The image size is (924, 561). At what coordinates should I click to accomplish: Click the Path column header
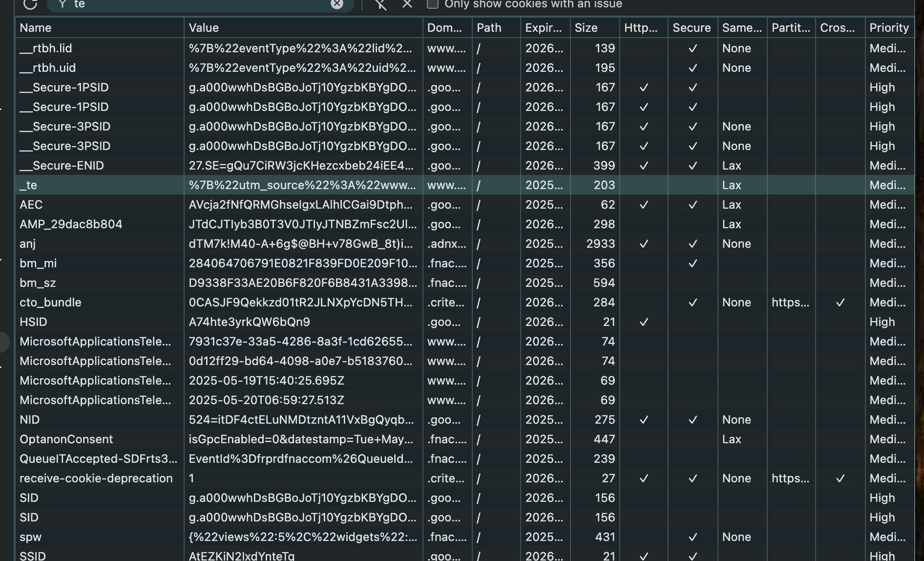(489, 28)
